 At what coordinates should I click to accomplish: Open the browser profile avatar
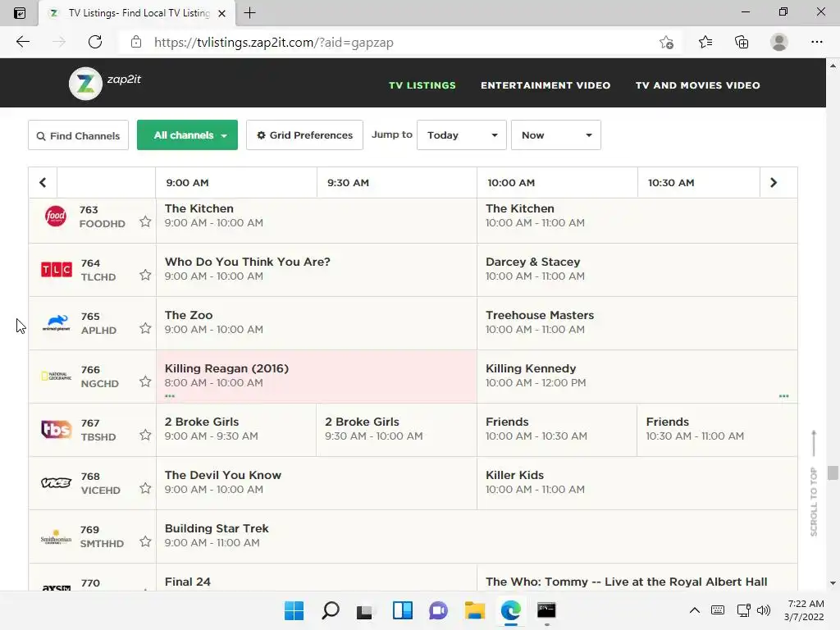point(779,42)
